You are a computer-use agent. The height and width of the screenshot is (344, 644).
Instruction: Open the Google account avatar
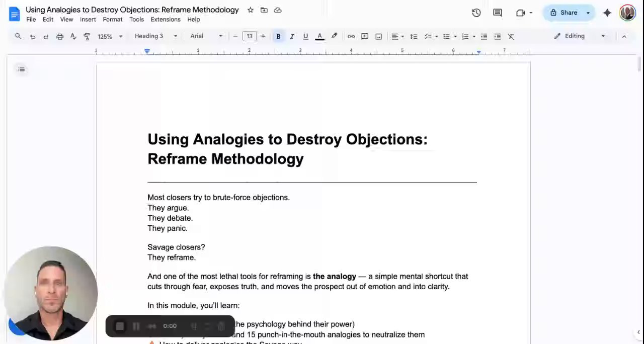[x=627, y=13]
